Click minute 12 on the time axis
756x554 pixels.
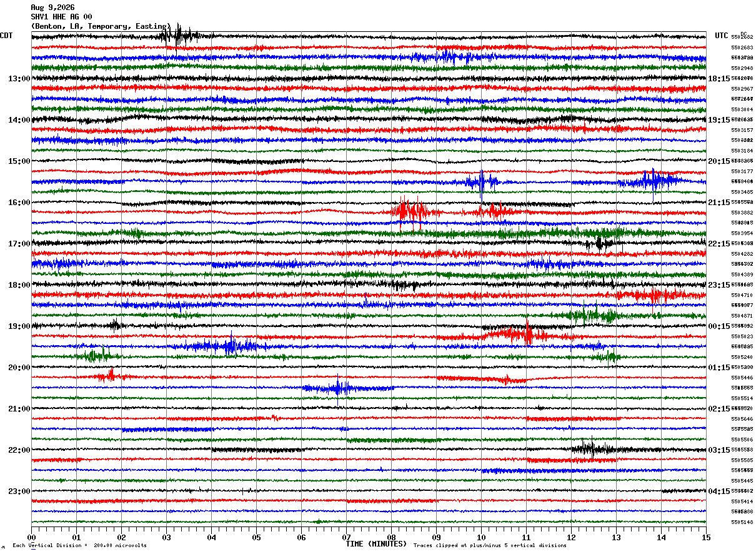tap(571, 537)
